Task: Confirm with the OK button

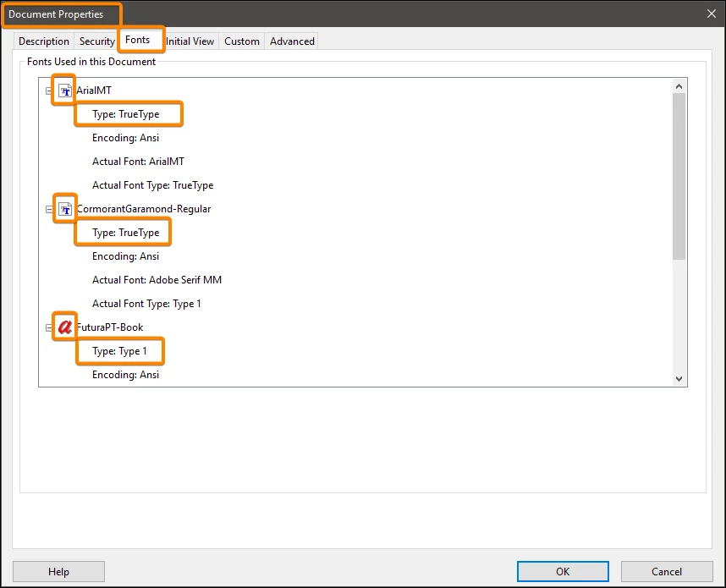Action: click(x=563, y=572)
